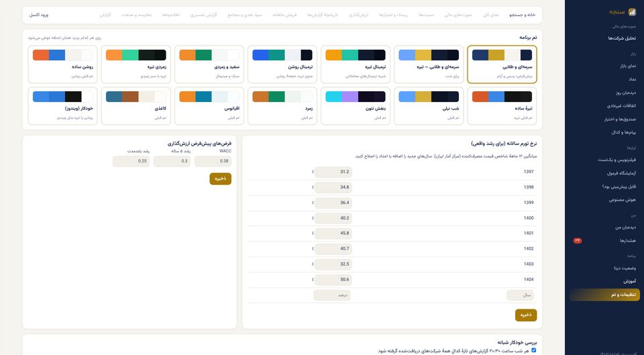Open دیدمان من in the sidebar
Image resolution: width=644 pixels, height=355 pixels.
coord(604,227)
